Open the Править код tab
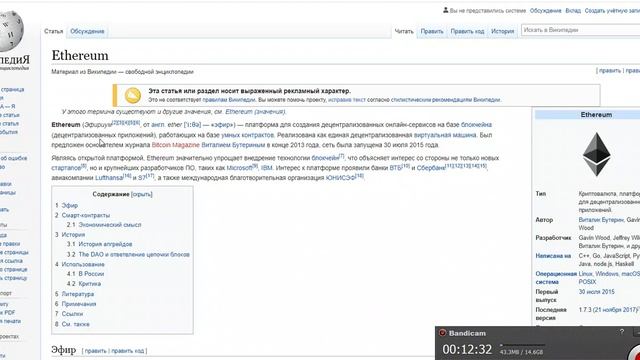This screenshot has height=360, width=640. pyautogui.click(x=467, y=31)
